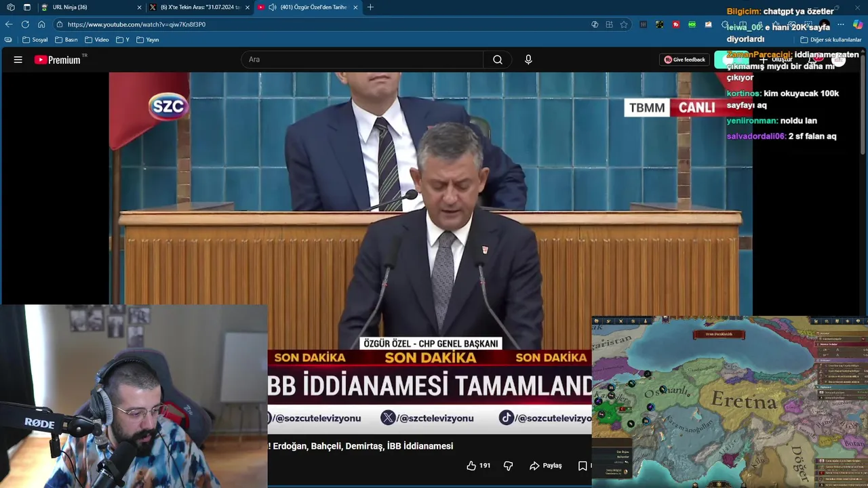Switch to the X'te Tekin Aras tab

(200, 7)
